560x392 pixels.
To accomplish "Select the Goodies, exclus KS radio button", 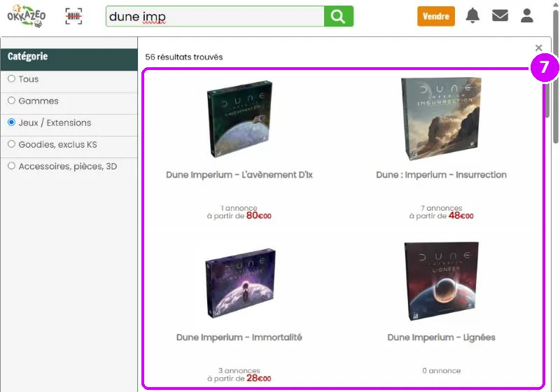I will click(x=11, y=144).
